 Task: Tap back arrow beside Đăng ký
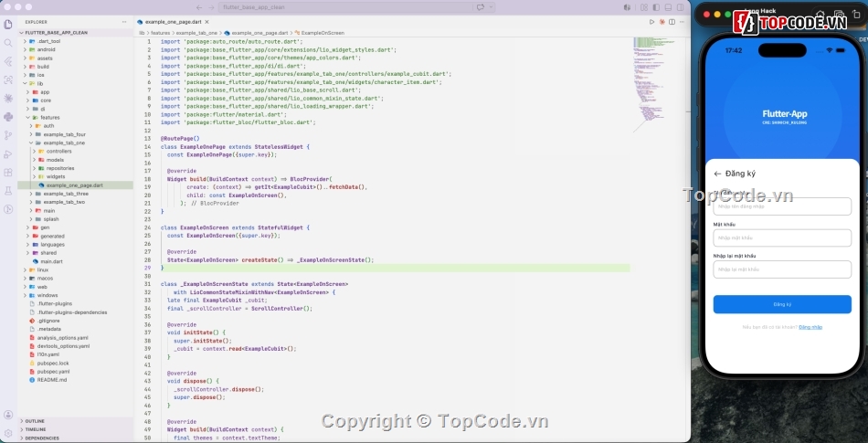tap(717, 174)
